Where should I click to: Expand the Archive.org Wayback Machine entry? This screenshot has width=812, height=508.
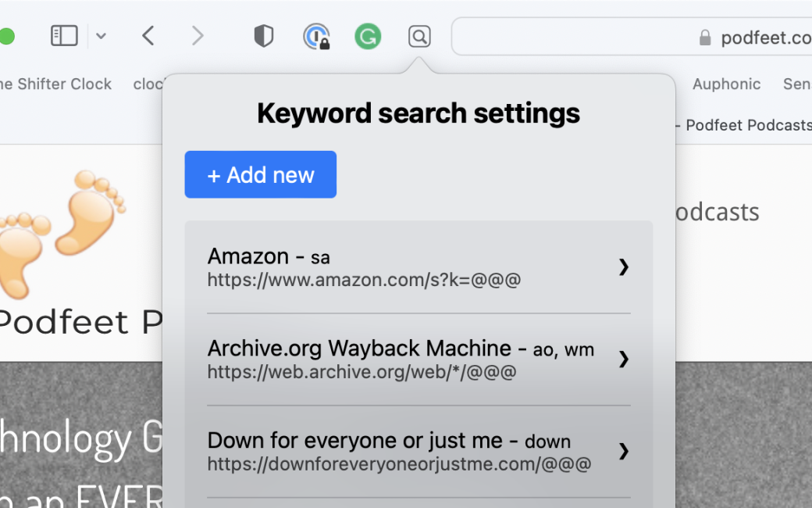[623, 360]
